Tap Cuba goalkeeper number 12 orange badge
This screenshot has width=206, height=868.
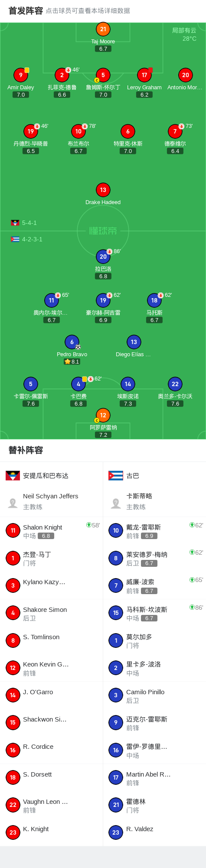coord(103,415)
